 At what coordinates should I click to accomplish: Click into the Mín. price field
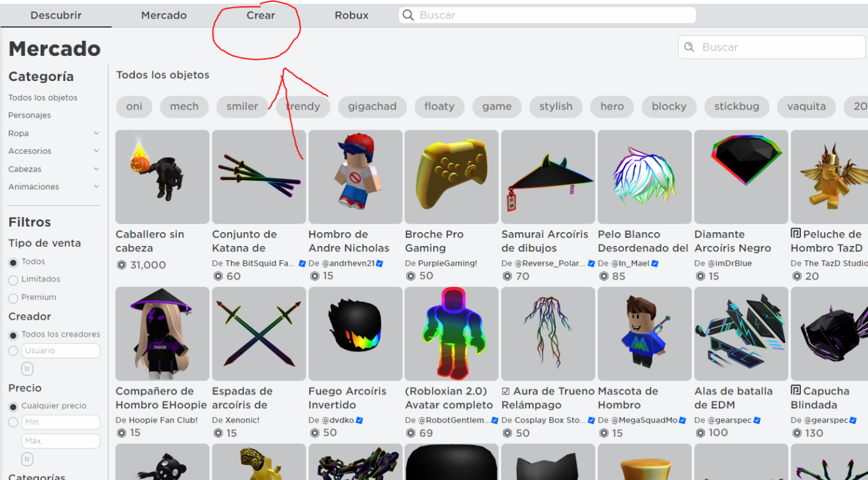point(60,422)
